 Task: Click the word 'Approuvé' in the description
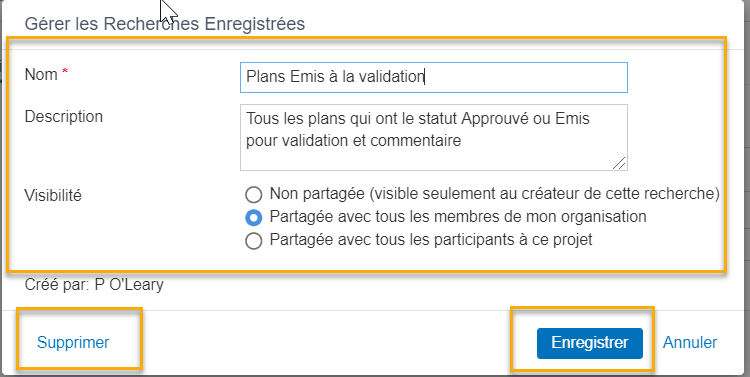(x=495, y=119)
